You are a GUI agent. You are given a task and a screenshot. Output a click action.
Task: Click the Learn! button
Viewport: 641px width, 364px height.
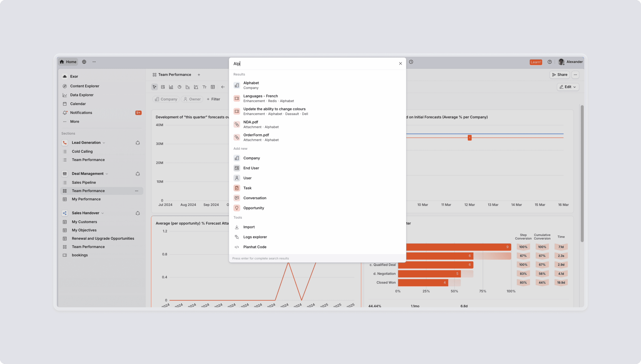pyautogui.click(x=536, y=62)
